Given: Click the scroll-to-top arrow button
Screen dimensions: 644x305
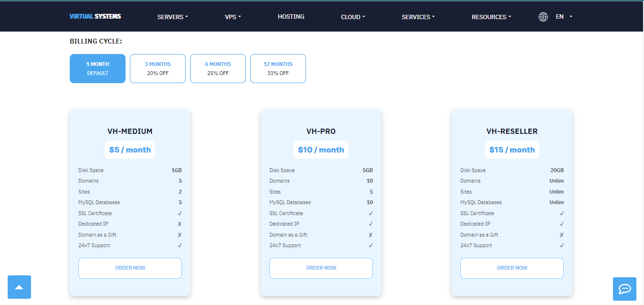Looking at the screenshot, I should pos(19,287).
